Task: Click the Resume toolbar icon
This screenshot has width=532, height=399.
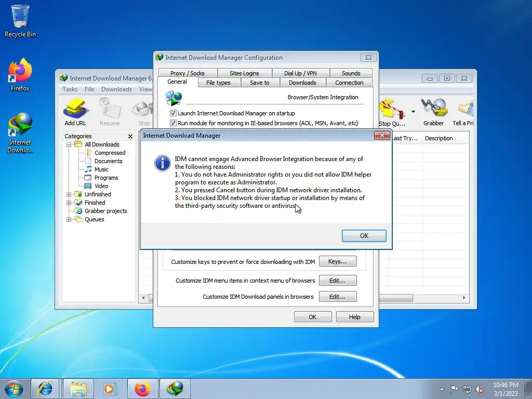Action: pyautogui.click(x=110, y=112)
